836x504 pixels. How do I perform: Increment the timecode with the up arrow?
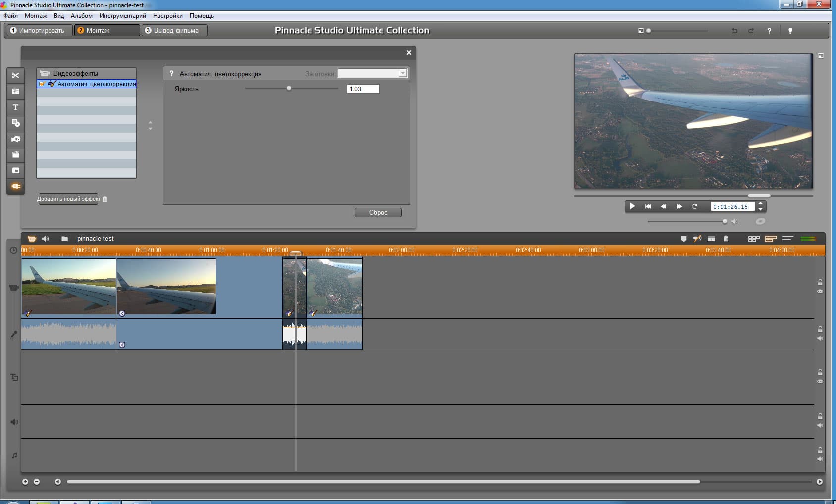pyautogui.click(x=761, y=203)
